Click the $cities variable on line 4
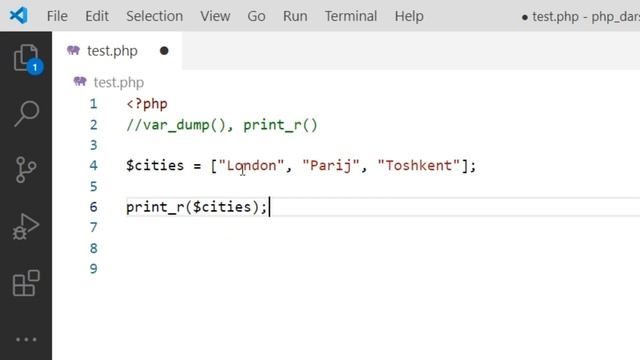This screenshot has width=640, height=360. coord(155,165)
